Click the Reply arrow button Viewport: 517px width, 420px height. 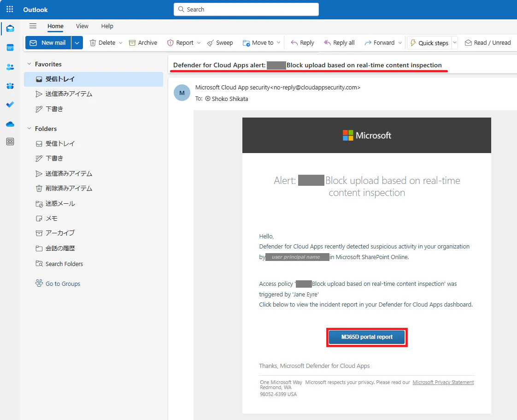point(302,43)
